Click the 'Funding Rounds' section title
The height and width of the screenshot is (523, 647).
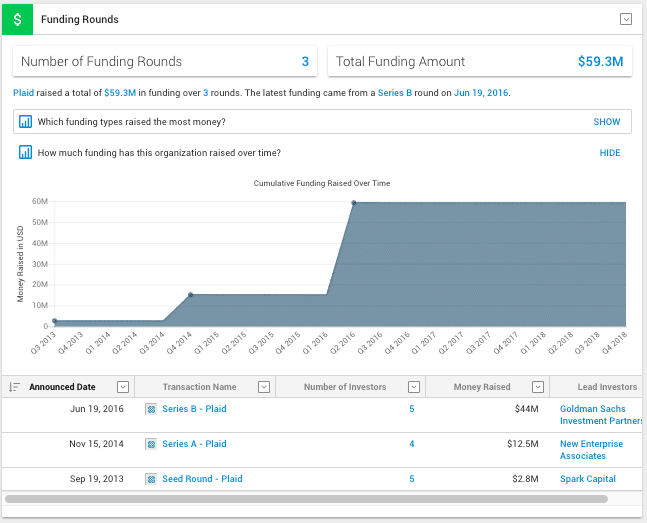(80, 19)
